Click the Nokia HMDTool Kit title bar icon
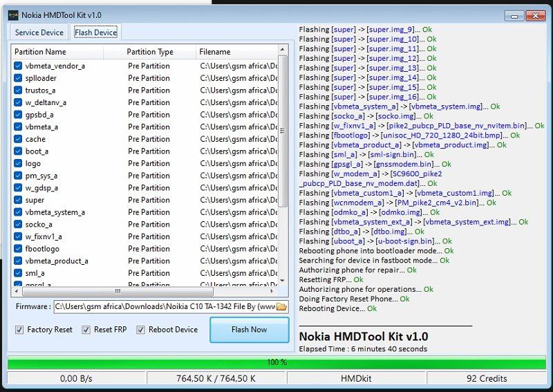The width and height of the screenshot is (553, 392). (x=13, y=15)
